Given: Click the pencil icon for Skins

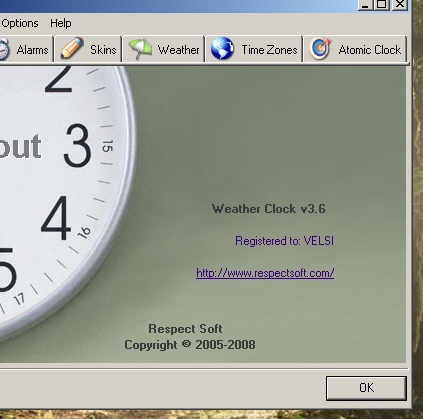Looking at the screenshot, I should pos(72,48).
